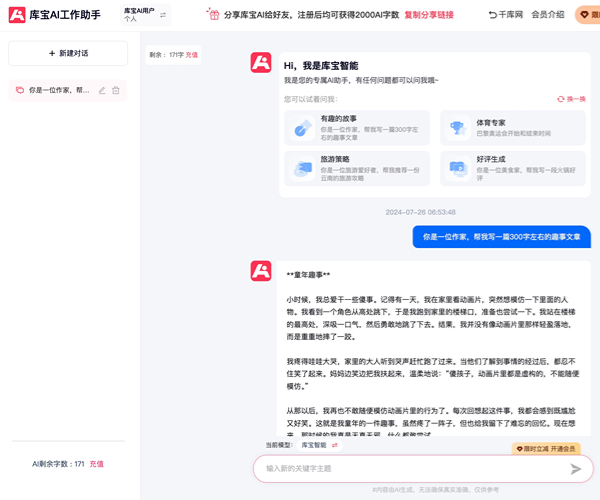Click the edit pencil icon on conversation
Viewport: 600px width, 500px height.
tap(102, 90)
